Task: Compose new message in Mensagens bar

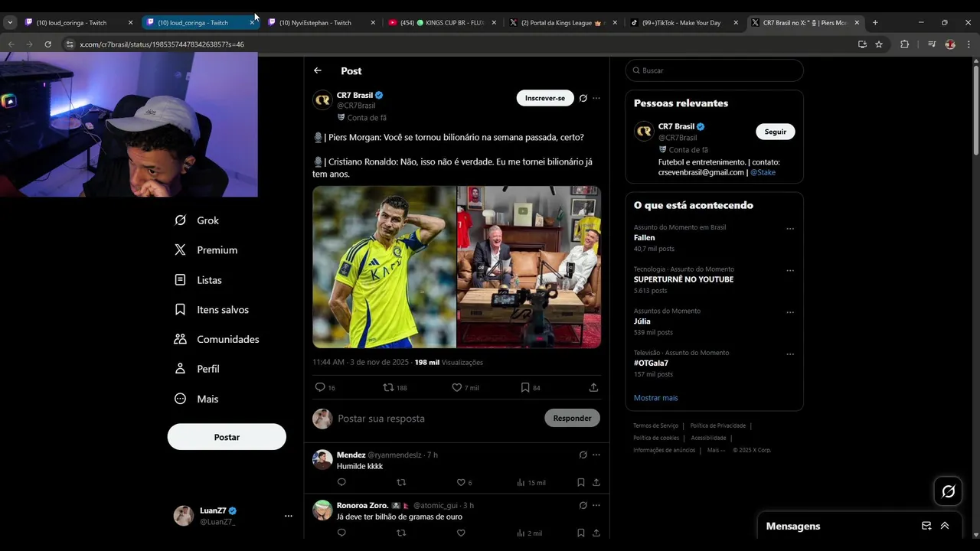Action: [x=926, y=526]
